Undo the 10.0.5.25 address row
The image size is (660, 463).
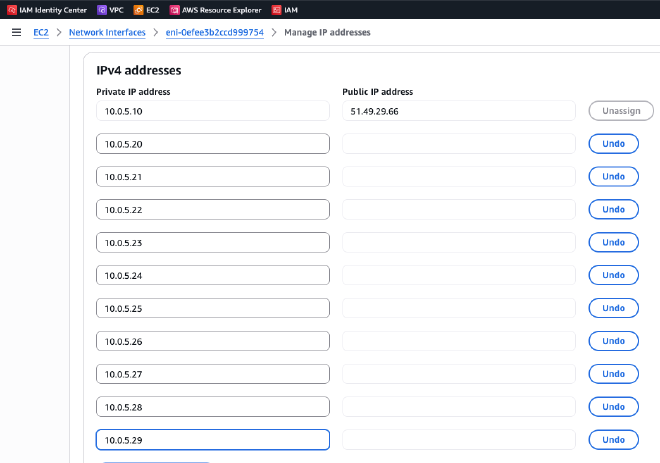(613, 308)
